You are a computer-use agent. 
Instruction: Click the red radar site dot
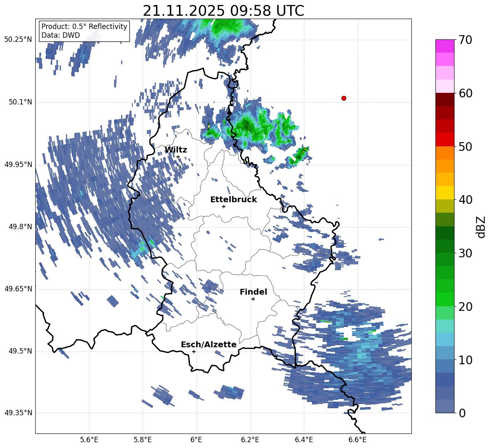[344, 98]
